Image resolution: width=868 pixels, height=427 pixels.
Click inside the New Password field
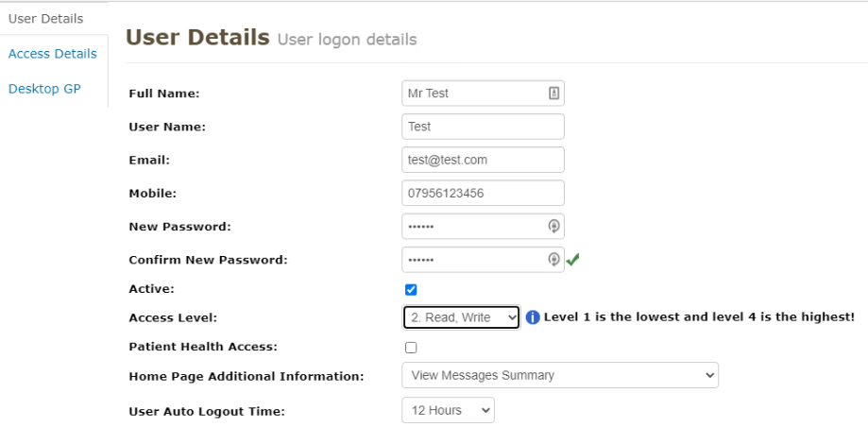472,227
